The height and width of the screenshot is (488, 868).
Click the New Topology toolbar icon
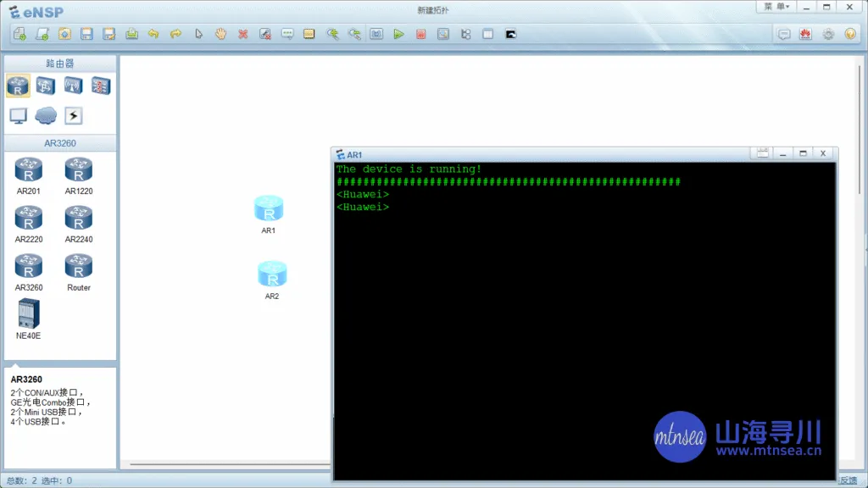coord(20,34)
